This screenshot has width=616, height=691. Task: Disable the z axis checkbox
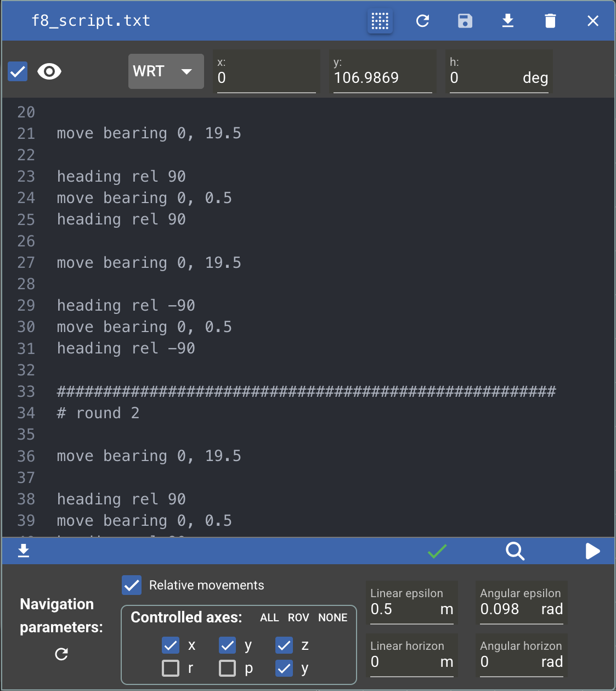click(284, 645)
